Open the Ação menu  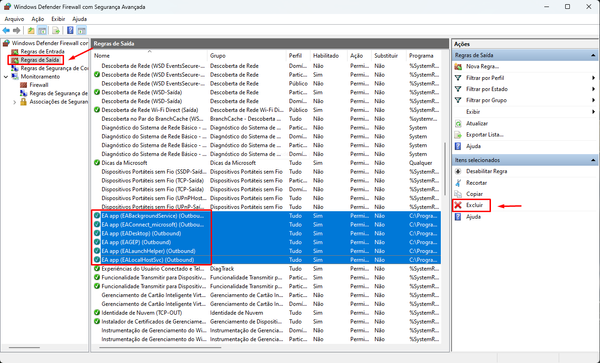coord(38,19)
